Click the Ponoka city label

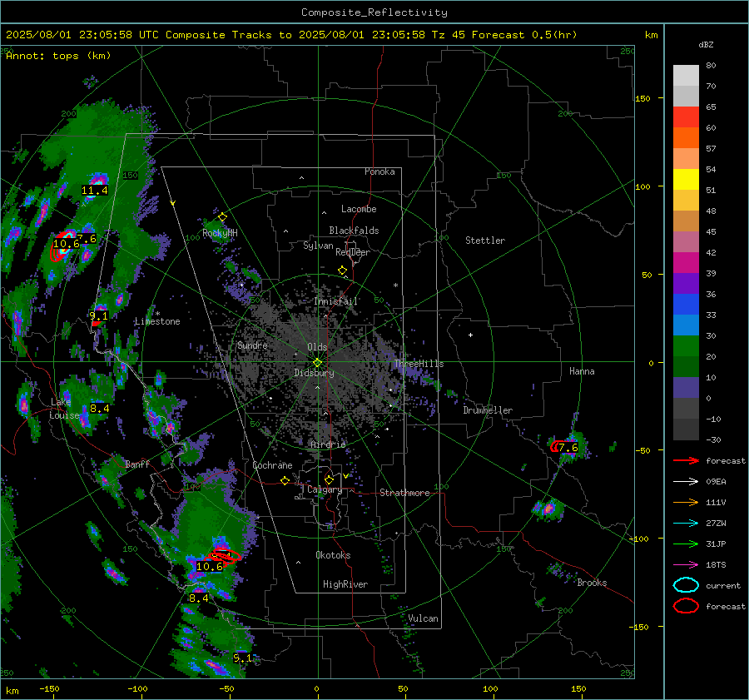379,171
